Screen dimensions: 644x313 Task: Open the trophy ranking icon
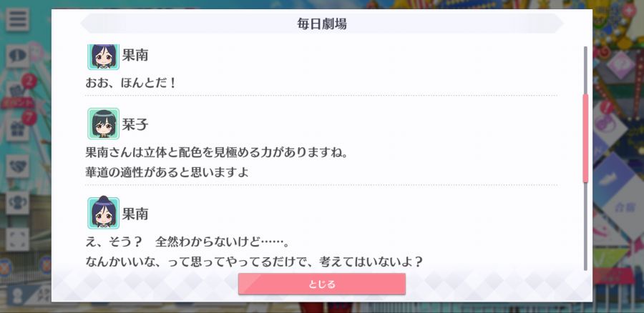pyautogui.click(x=18, y=203)
